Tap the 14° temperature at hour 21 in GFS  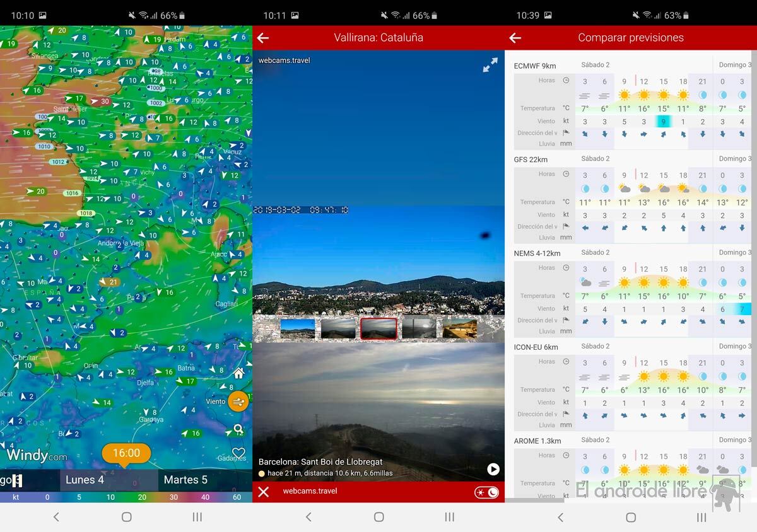pos(703,202)
